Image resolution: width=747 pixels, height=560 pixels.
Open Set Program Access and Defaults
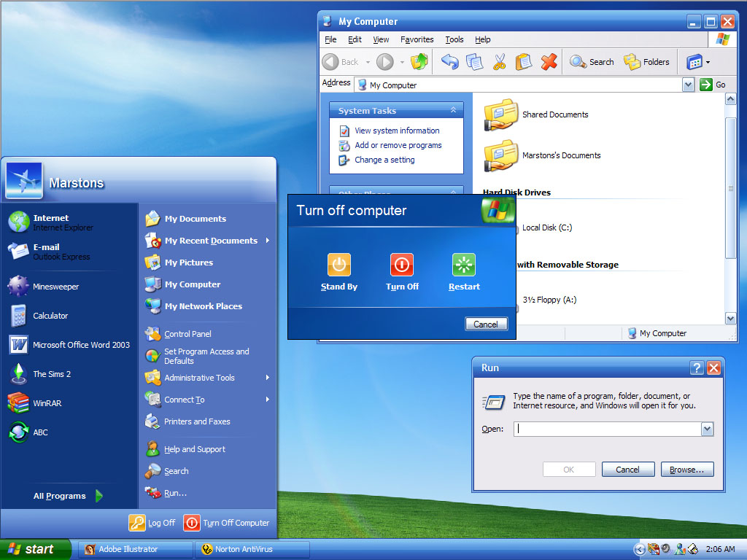click(197, 356)
